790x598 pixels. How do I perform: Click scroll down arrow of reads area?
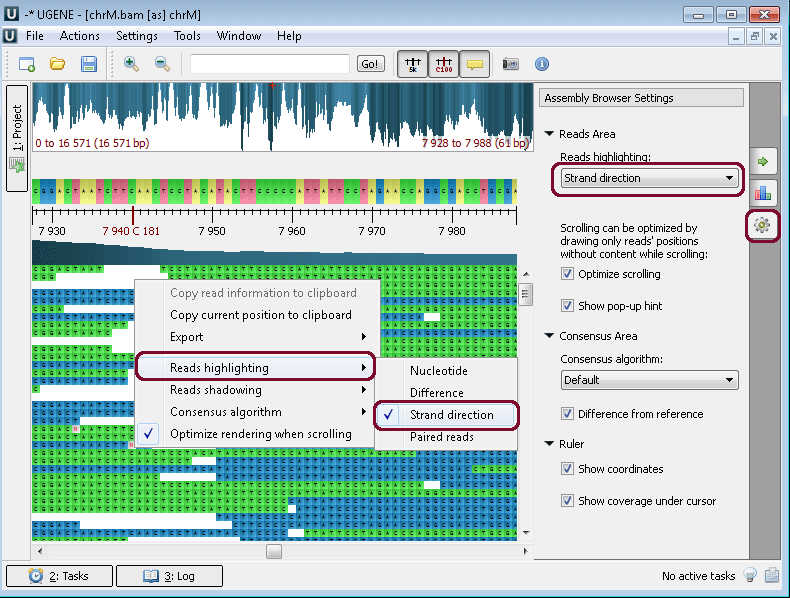[x=526, y=533]
